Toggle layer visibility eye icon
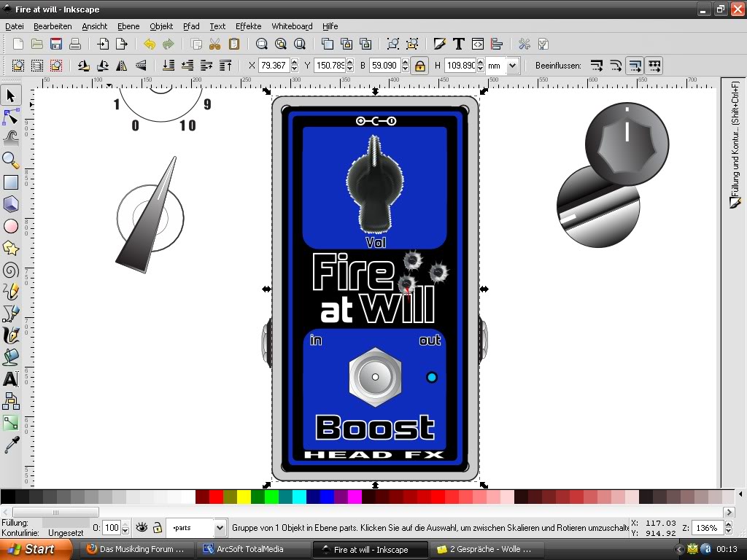 pos(142,527)
